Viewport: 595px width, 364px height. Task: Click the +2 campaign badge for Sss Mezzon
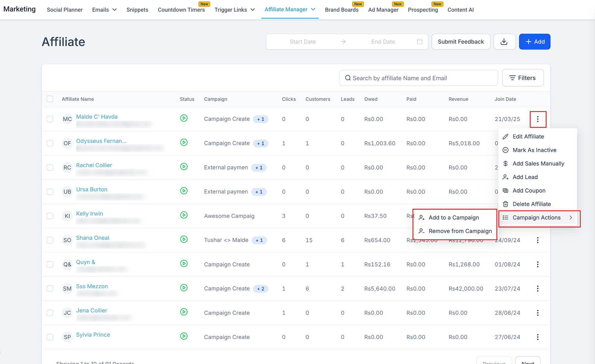pyautogui.click(x=261, y=289)
